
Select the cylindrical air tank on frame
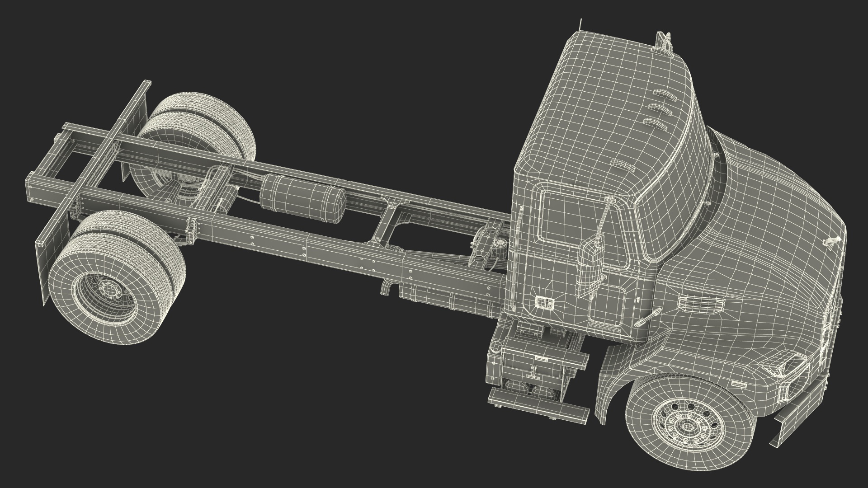click(302, 198)
